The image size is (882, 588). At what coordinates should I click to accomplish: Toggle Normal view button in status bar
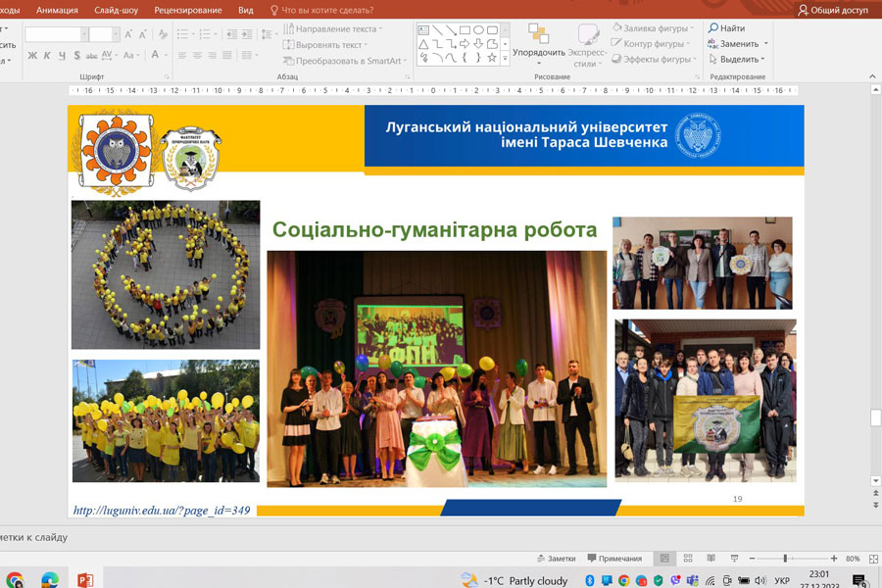point(664,559)
